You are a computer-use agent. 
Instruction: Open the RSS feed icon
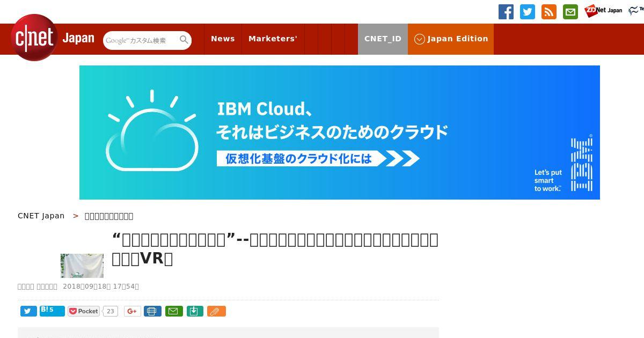pyautogui.click(x=549, y=12)
